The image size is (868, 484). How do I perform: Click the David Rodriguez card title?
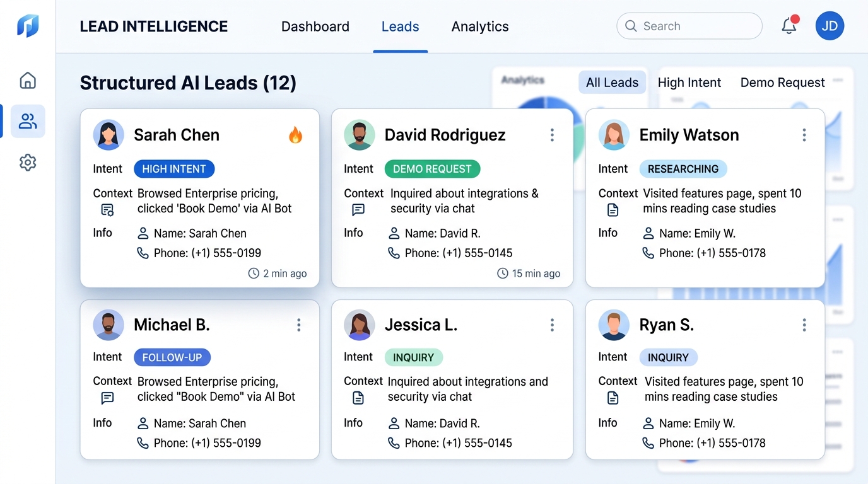(x=445, y=135)
